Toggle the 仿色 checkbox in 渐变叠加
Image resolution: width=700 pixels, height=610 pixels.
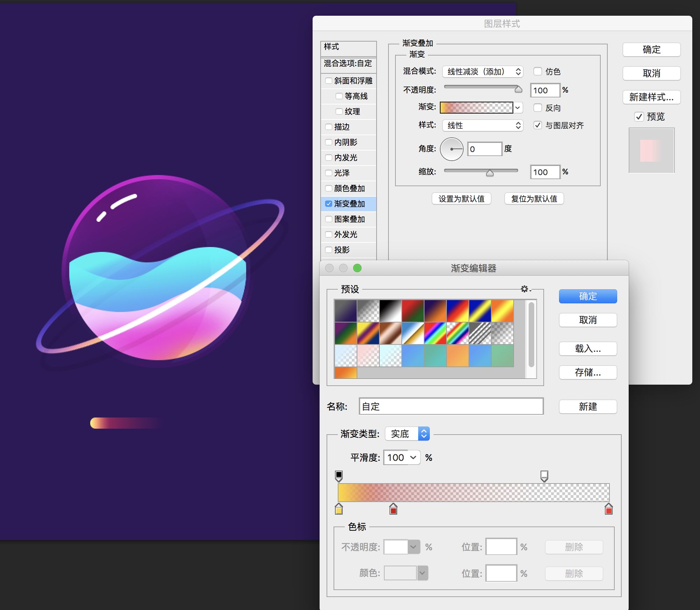[536, 71]
